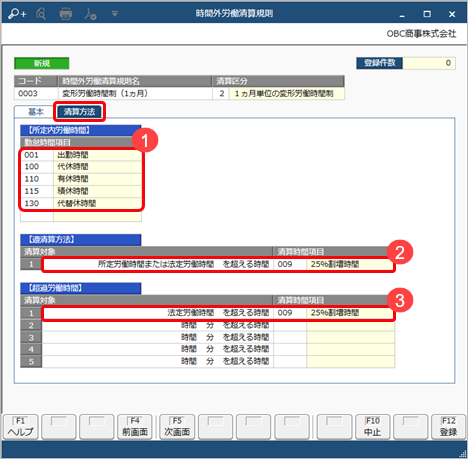
Task: Switch to the 基本 tab
Action: pos(36,112)
